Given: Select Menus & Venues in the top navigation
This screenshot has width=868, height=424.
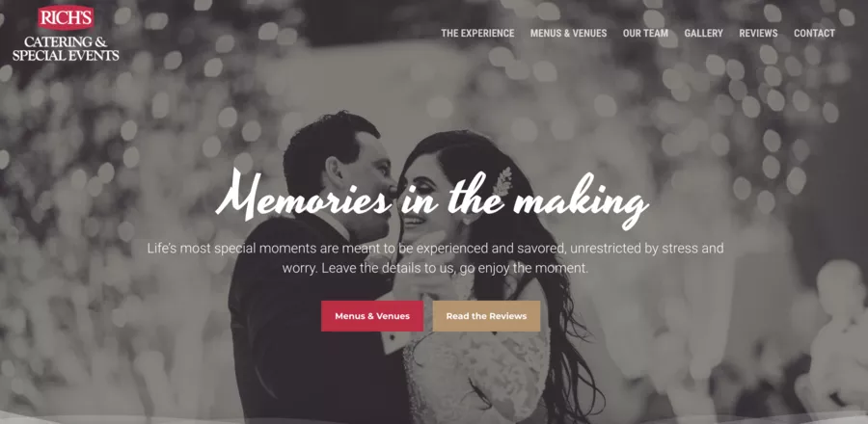Looking at the screenshot, I should coord(568,33).
